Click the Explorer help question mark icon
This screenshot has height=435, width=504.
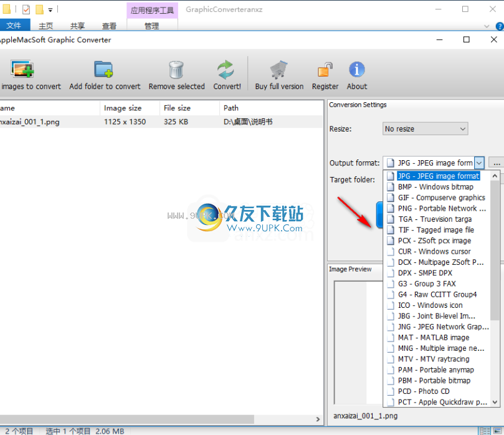pos(500,26)
